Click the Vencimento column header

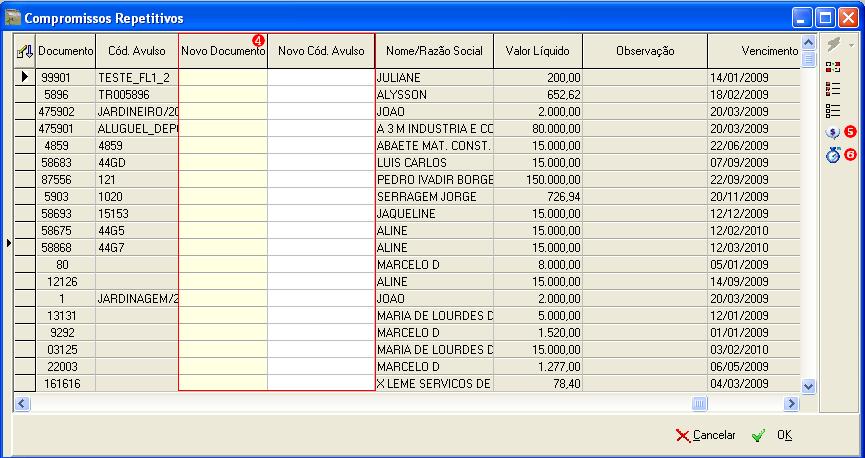(x=769, y=51)
